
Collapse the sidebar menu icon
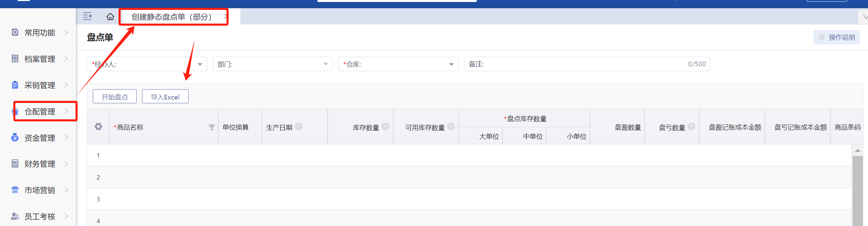pos(87,16)
